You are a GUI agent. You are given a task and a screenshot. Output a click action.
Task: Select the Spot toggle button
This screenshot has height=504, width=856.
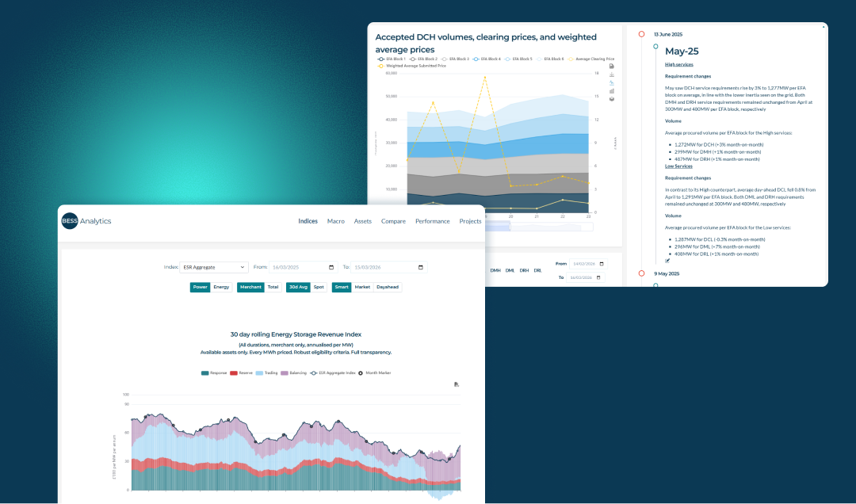(319, 287)
